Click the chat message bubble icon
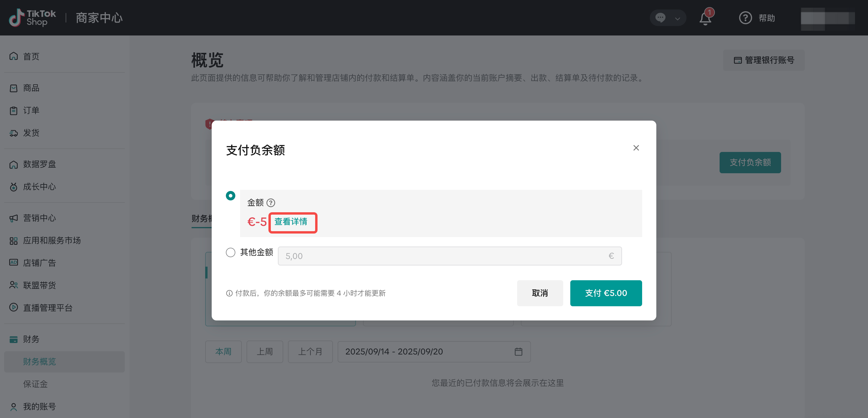Viewport: 868px width, 418px height. coord(660,18)
